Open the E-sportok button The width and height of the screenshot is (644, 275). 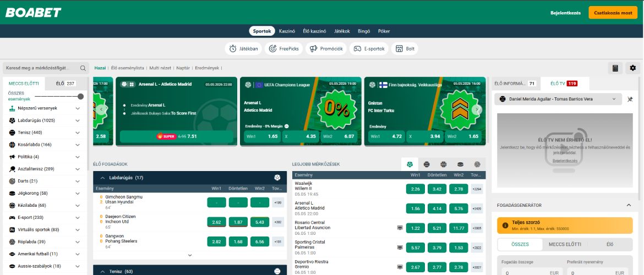pyautogui.click(x=369, y=49)
